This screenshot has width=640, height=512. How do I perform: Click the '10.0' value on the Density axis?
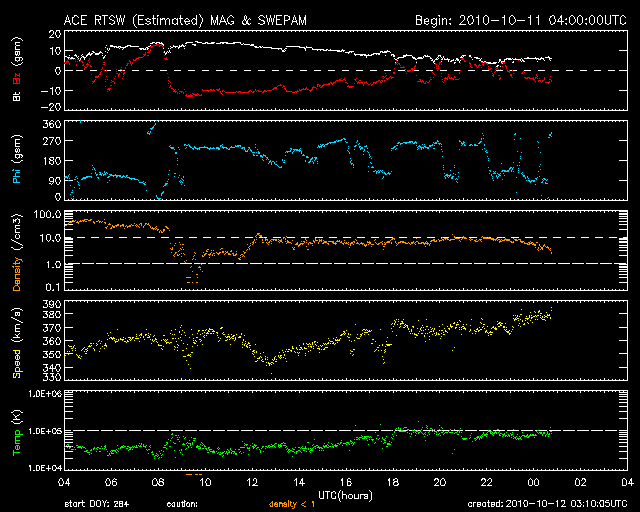coord(50,238)
